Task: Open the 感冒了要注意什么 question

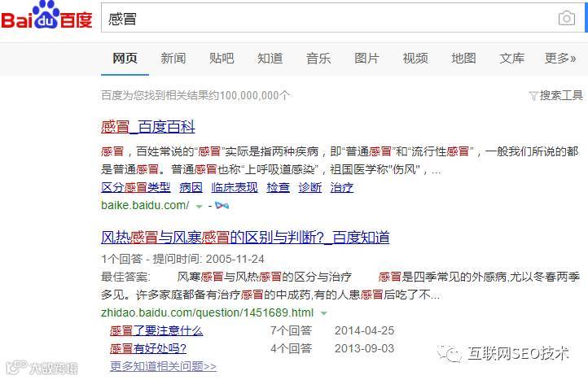Action: tap(156, 330)
